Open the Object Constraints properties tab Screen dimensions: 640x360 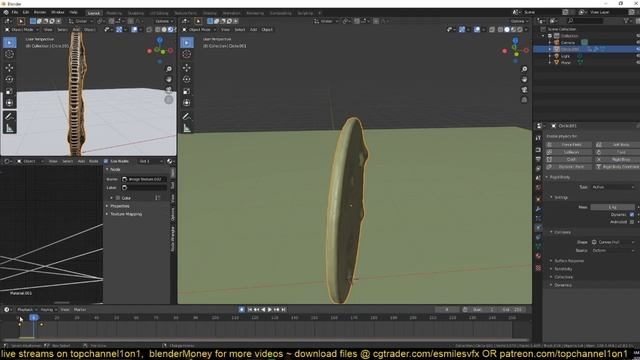[x=538, y=237]
